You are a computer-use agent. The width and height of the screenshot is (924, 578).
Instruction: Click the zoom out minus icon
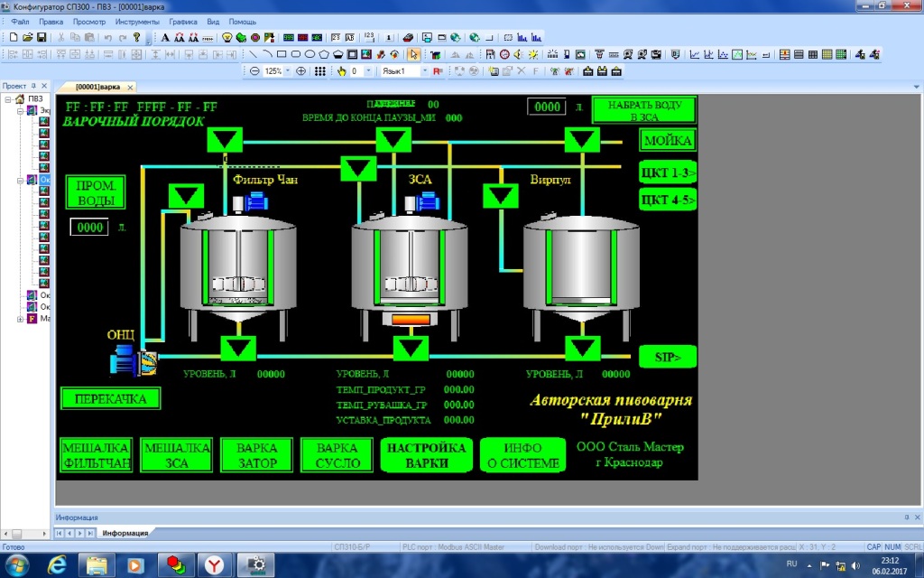[x=254, y=70]
